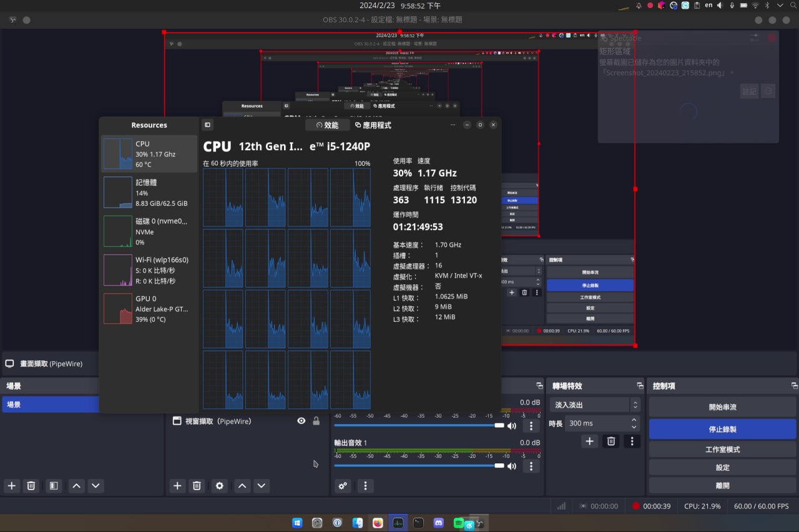Mute the 輸出音效 1 speaker icon
Screen dimensions: 799x532
pyautogui.click(x=512, y=466)
